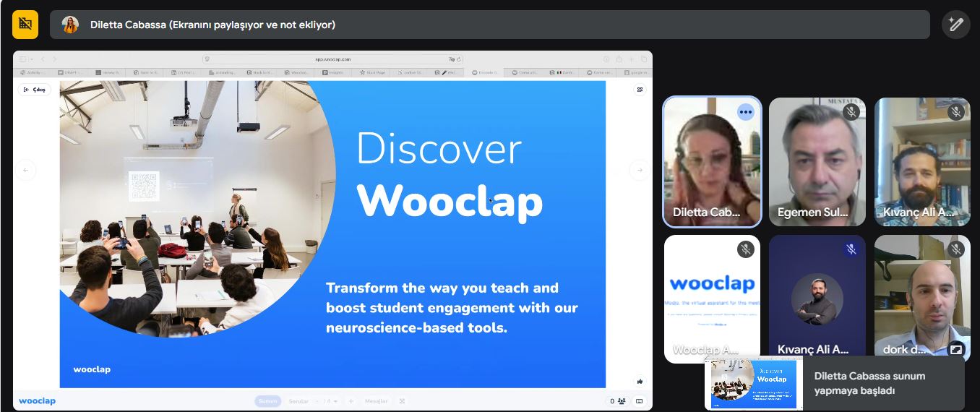The image size is (980, 412).
Task: Click muted mic icon on Kıvanç Ali avatar tile
Action: tap(851, 249)
